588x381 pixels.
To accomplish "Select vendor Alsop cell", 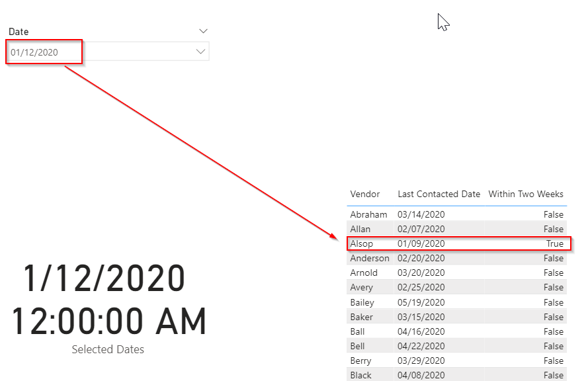I will click(x=362, y=244).
